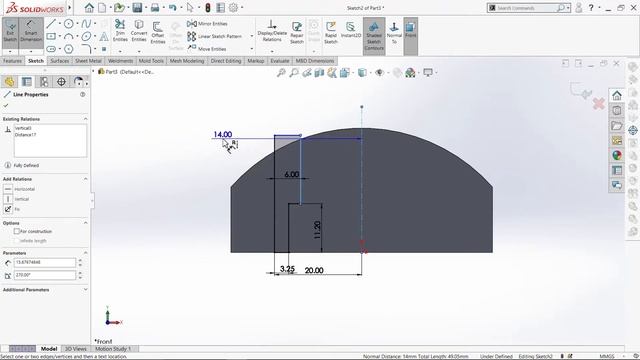Switch to the Features tab

pyautogui.click(x=12, y=61)
